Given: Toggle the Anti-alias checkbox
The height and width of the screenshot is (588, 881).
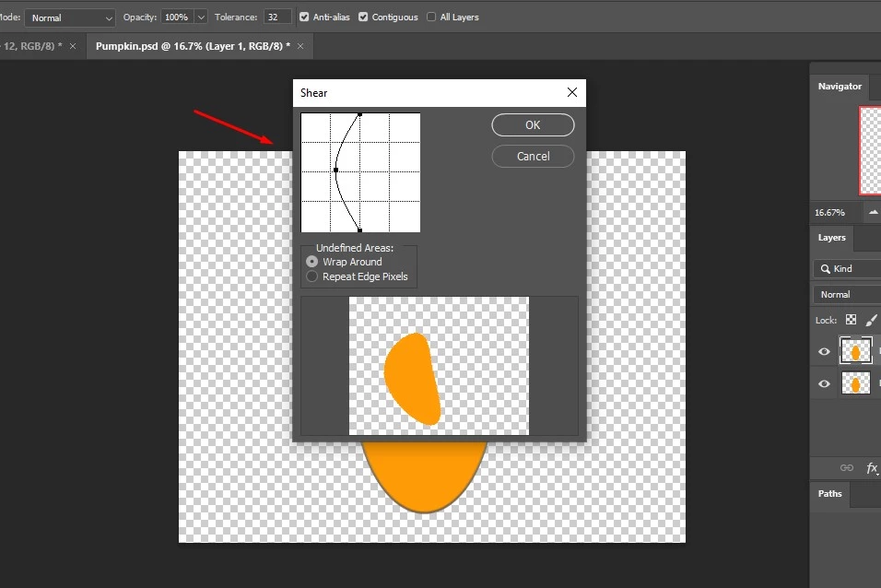Looking at the screenshot, I should 304,17.
